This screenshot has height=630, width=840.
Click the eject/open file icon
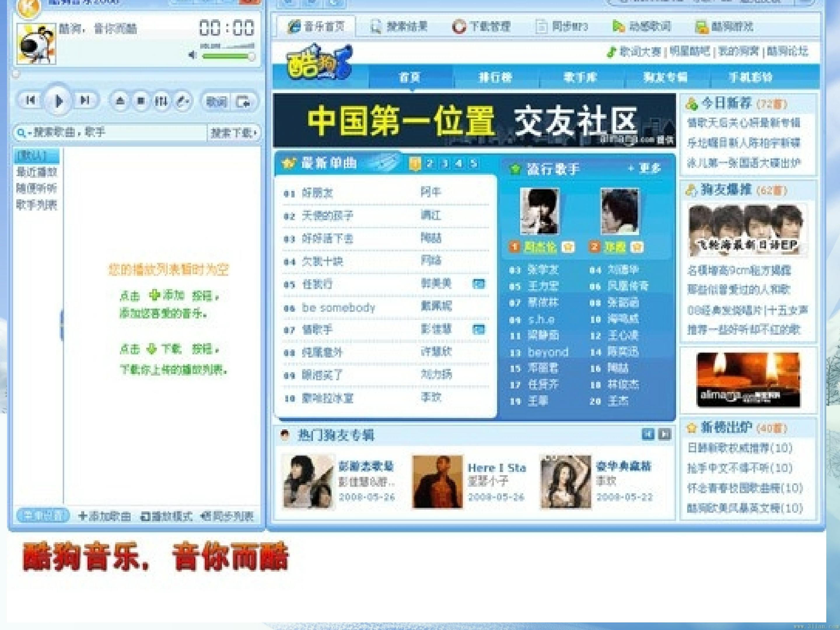(x=120, y=101)
